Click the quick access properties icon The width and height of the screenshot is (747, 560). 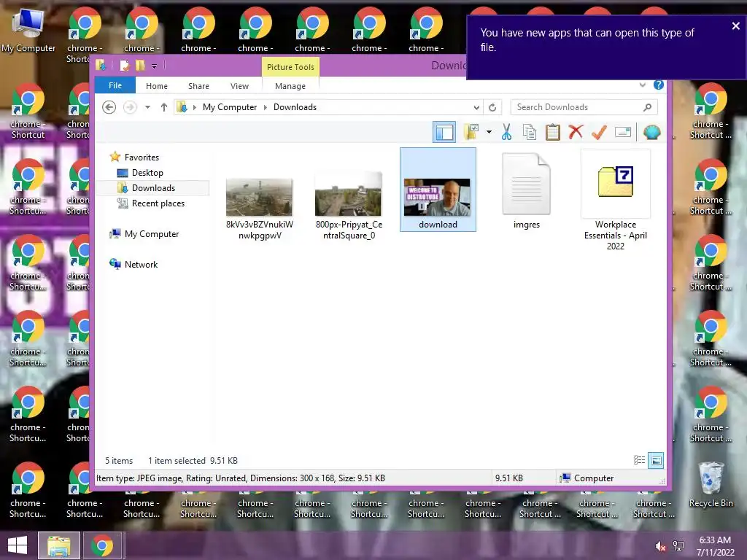(x=124, y=66)
